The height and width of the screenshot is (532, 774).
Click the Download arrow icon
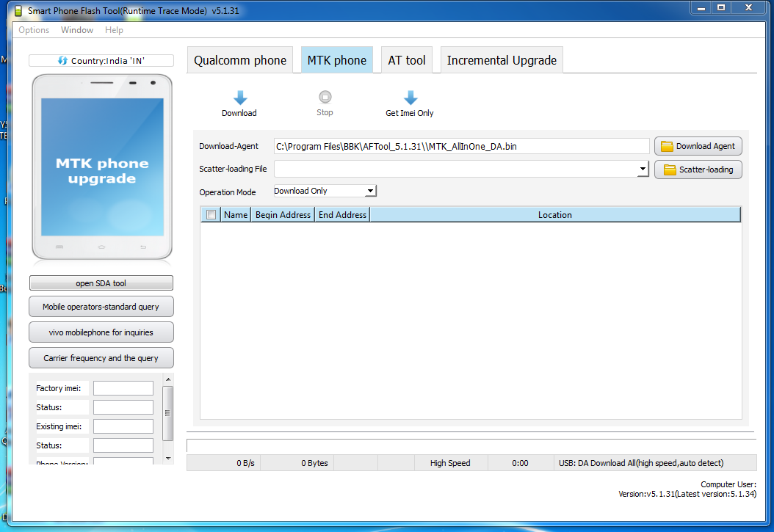[x=239, y=96]
